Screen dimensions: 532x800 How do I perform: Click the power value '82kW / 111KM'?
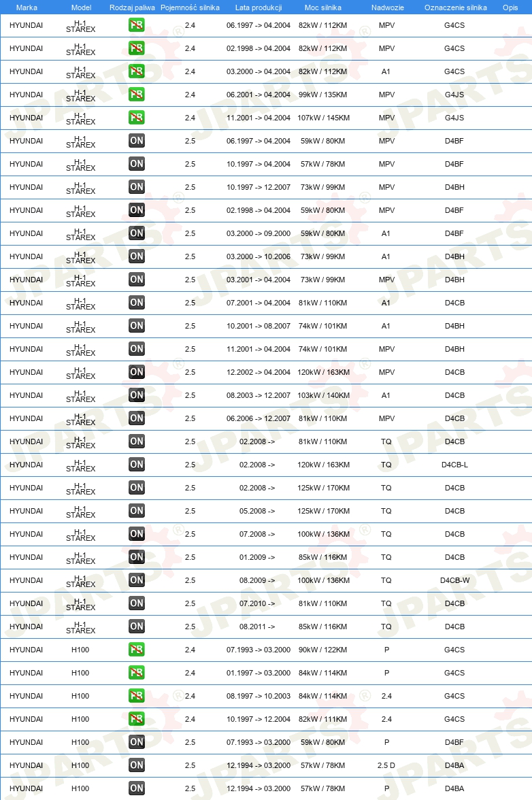tap(323, 720)
